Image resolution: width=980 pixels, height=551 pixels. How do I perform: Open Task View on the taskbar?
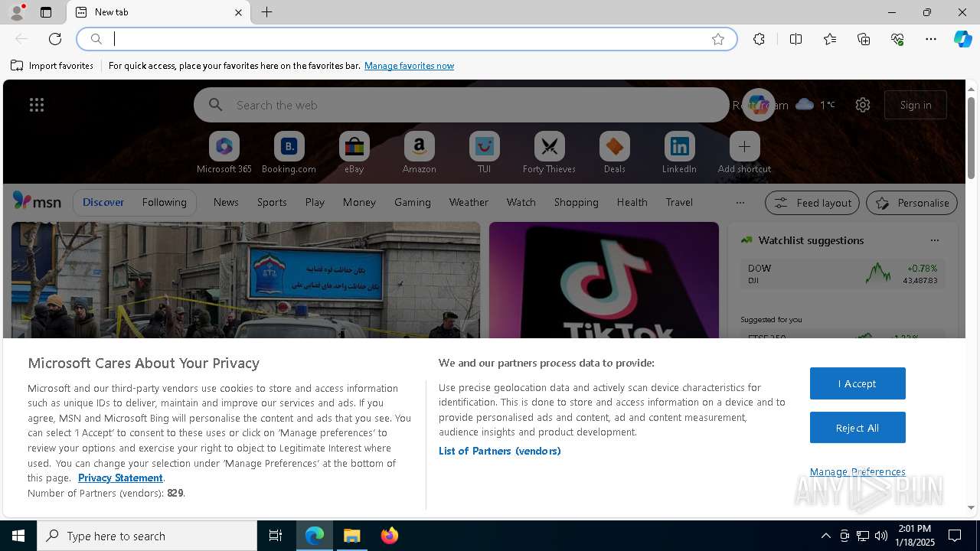[x=276, y=536]
